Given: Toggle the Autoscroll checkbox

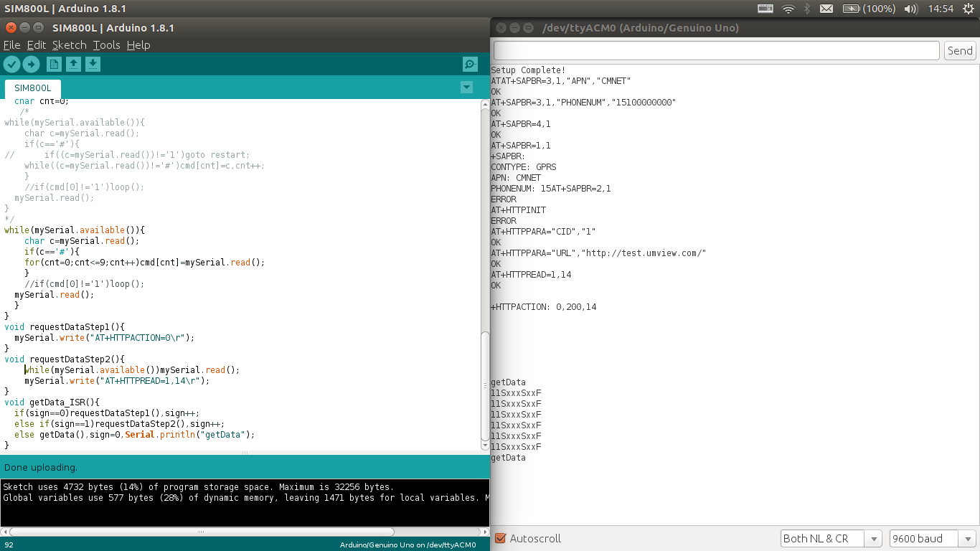Looking at the screenshot, I should coord(501,538).
